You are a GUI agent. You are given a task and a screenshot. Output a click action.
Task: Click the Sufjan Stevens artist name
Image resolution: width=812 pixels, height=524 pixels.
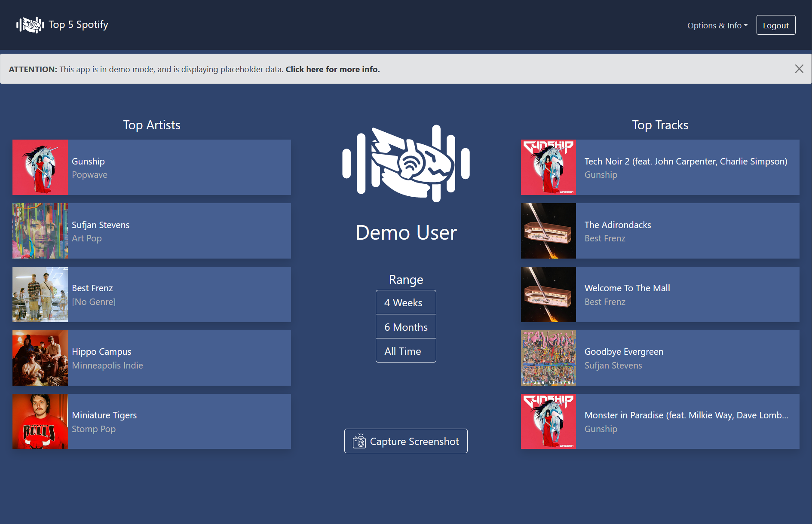101,225
